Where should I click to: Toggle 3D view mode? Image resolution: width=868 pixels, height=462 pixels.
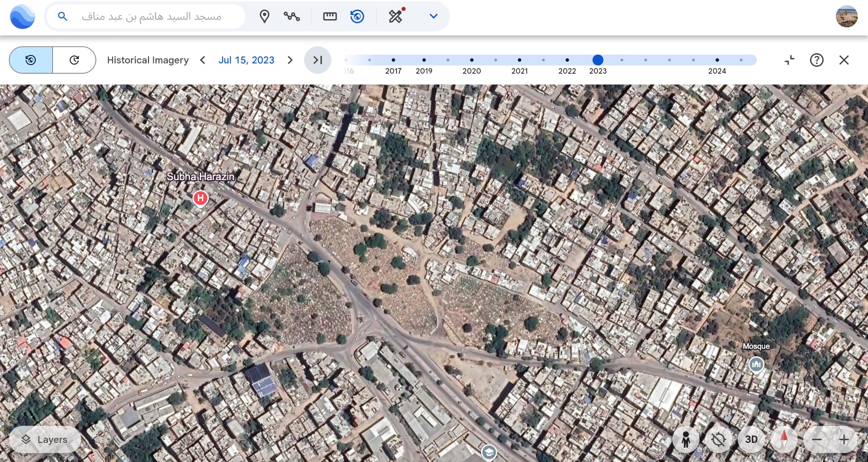(x=751, y=439)
